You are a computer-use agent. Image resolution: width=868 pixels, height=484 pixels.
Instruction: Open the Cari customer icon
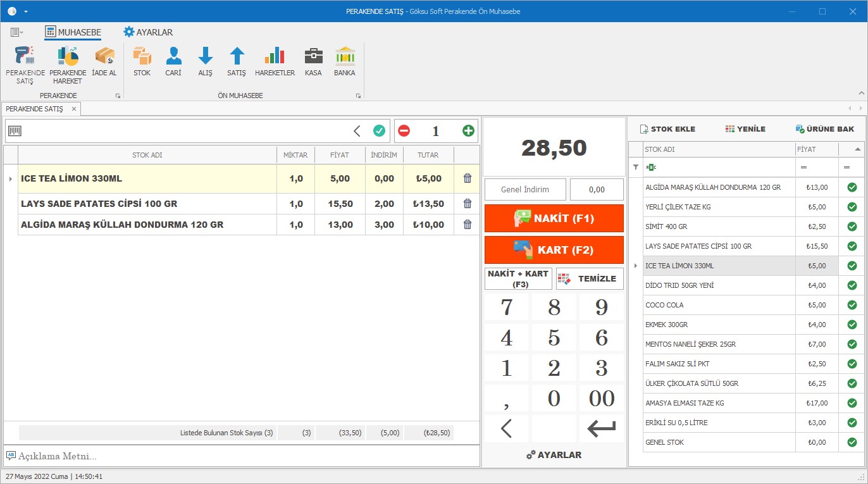173,62
